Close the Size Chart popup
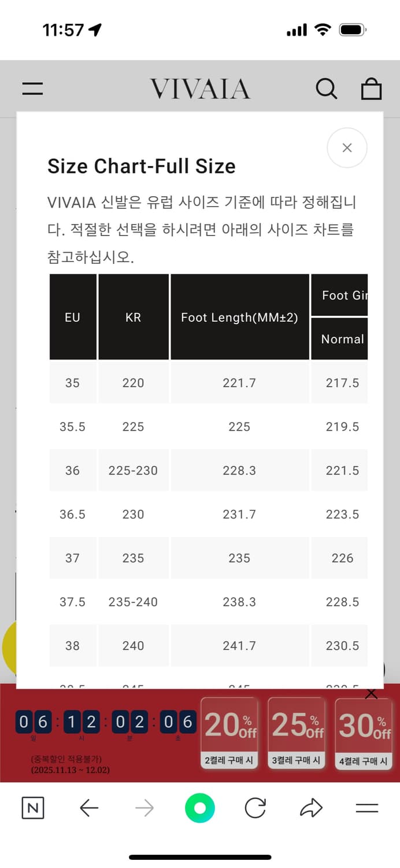This screenshot has width=400, height=868. pyautogui.click(x=347, y=148)
